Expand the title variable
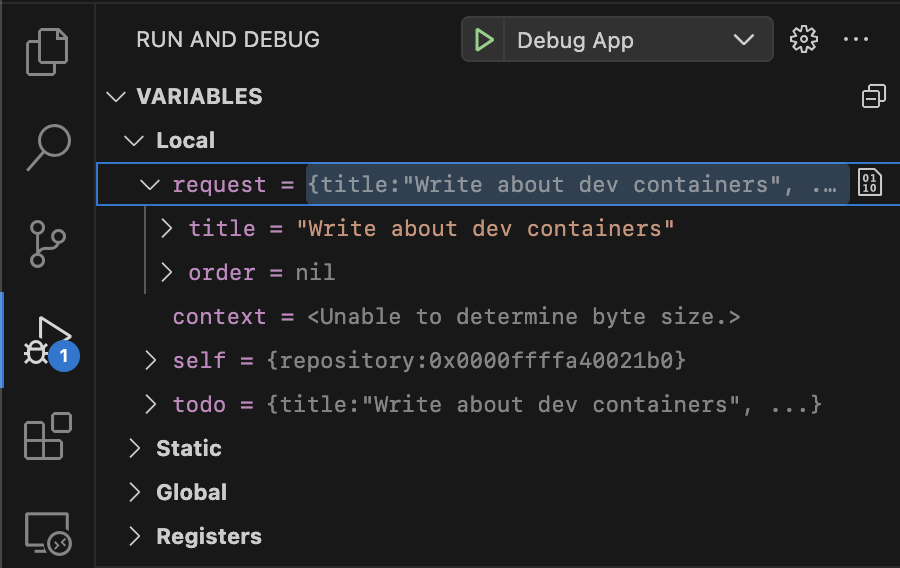Screen dimensions: 900x568 pyautogui.click(x=167, y=228)
